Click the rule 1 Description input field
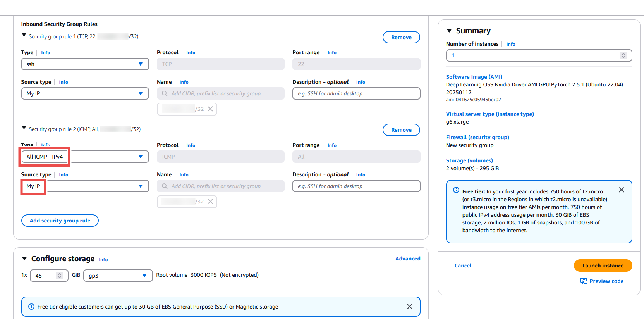 click(356, 93)
